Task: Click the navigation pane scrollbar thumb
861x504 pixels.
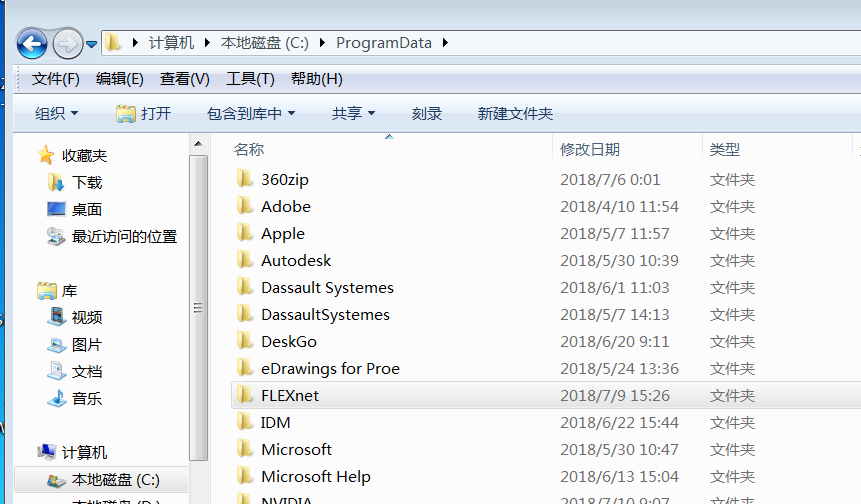Action: tap(198, 308)
